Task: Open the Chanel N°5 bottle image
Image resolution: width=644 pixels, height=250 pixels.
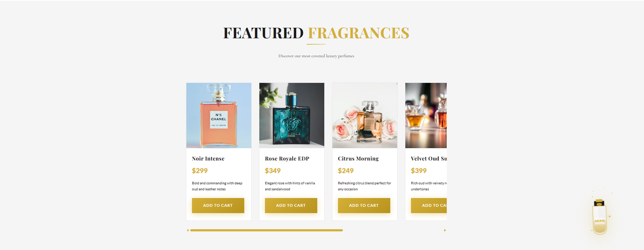Action: point(219,116)
